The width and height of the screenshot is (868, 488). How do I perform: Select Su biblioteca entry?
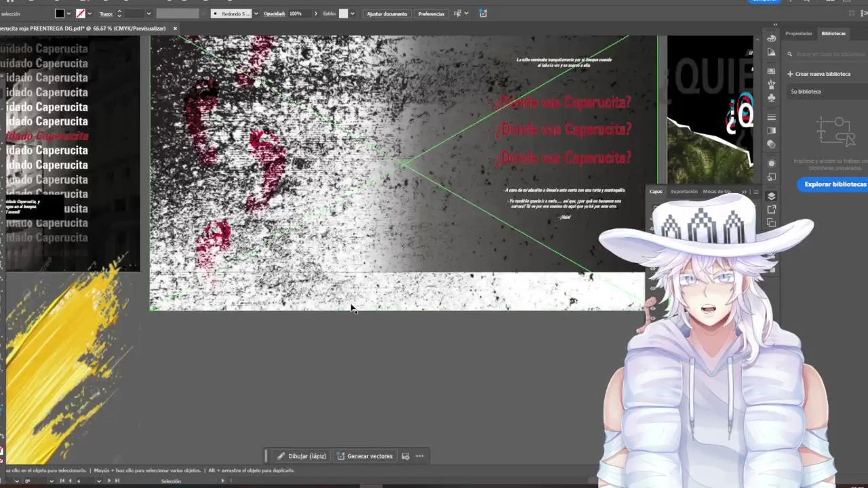827,91
